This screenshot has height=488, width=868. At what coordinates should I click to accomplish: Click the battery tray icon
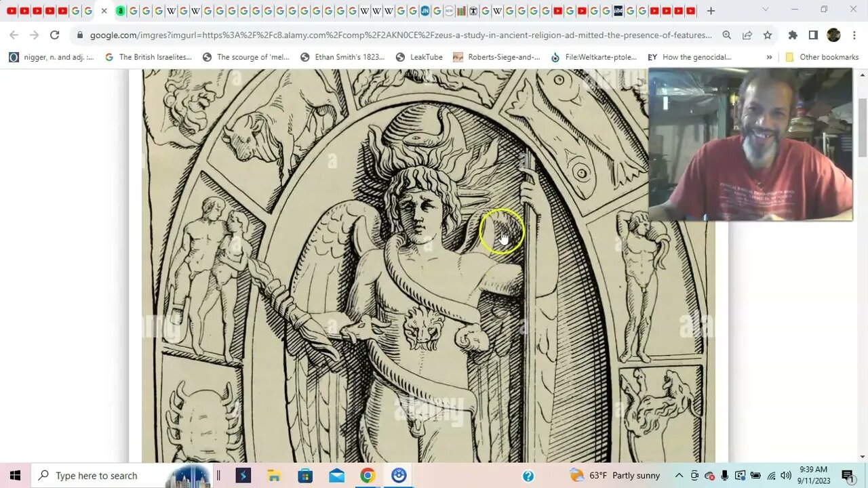[755, 475]
